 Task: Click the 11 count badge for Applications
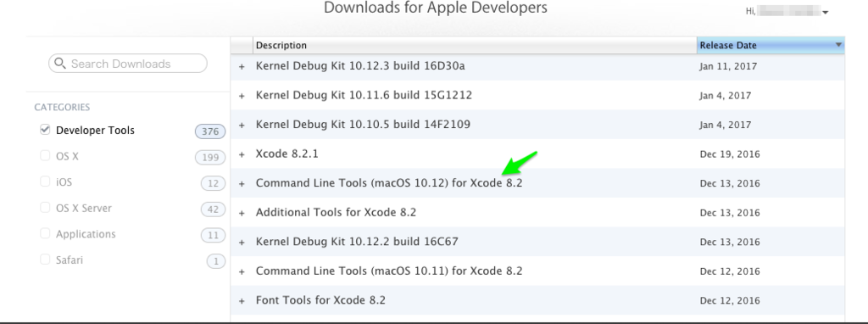pyautogui.click(x=213, y=236)
